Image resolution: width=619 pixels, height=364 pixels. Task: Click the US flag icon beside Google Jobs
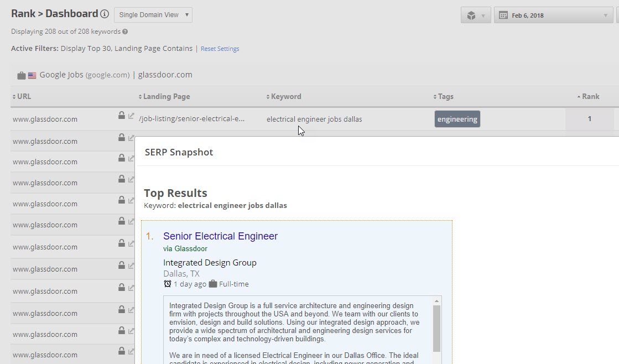click(32, 75)
